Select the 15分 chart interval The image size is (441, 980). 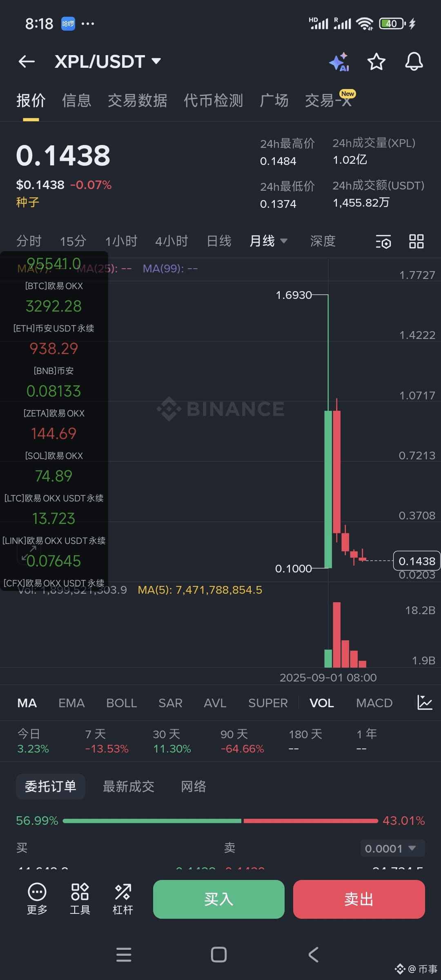pyautogui.click(x=73, y=241)
